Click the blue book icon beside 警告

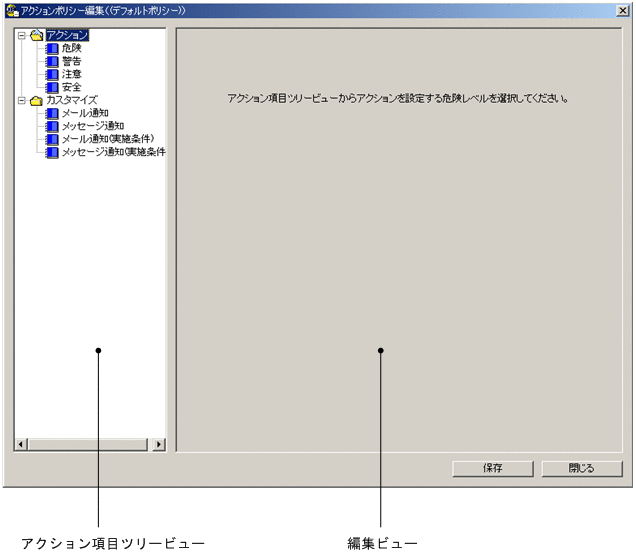point(52,62)
